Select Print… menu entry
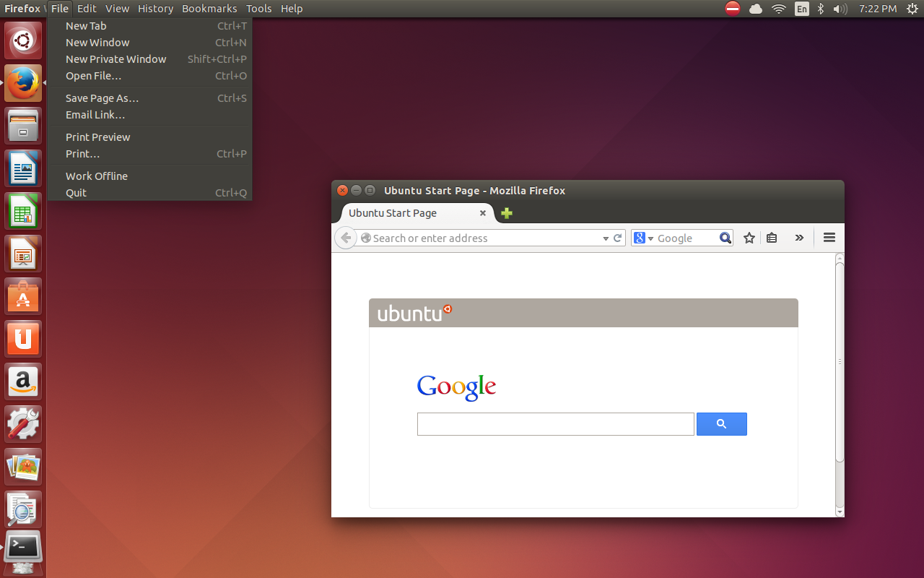924x578 pixels. tap(150, 154)
